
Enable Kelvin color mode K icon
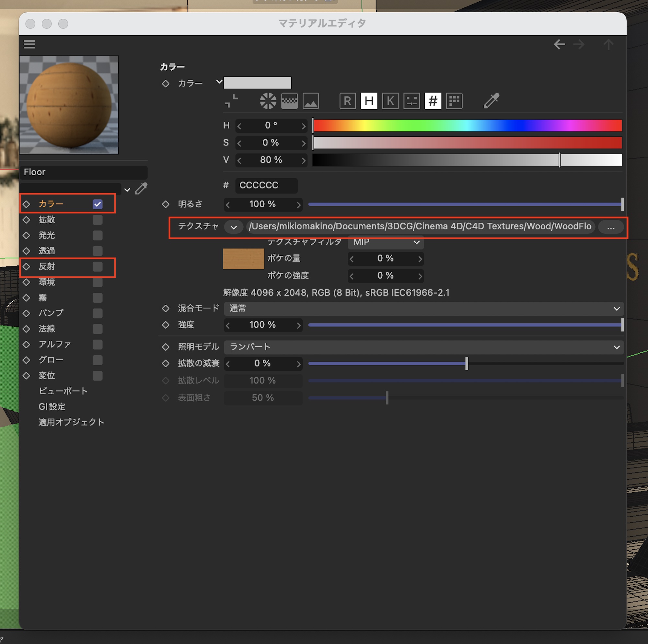[390, 101]
